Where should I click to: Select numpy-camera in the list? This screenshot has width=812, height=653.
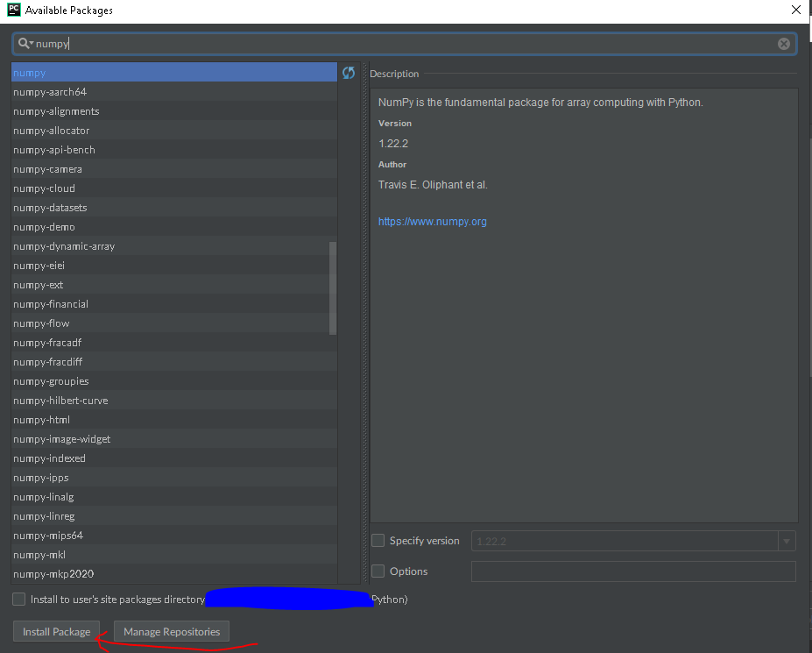pyautogui.click(x=174, y=169)
